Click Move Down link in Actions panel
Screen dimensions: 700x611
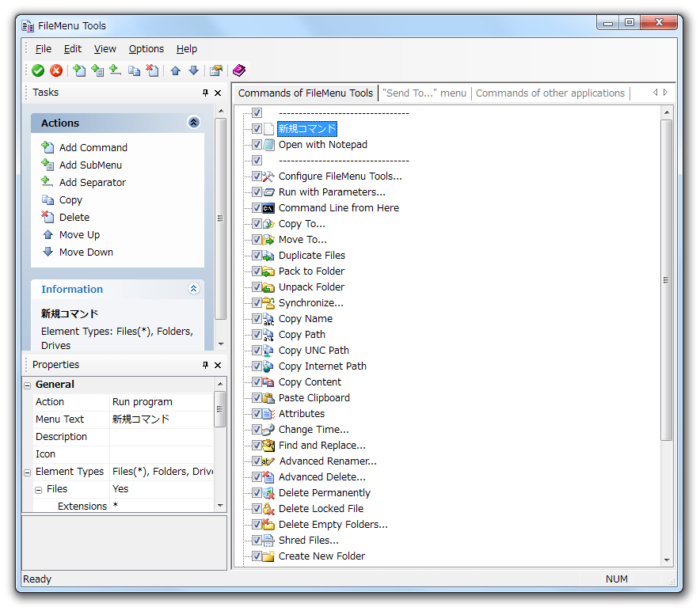86,252
